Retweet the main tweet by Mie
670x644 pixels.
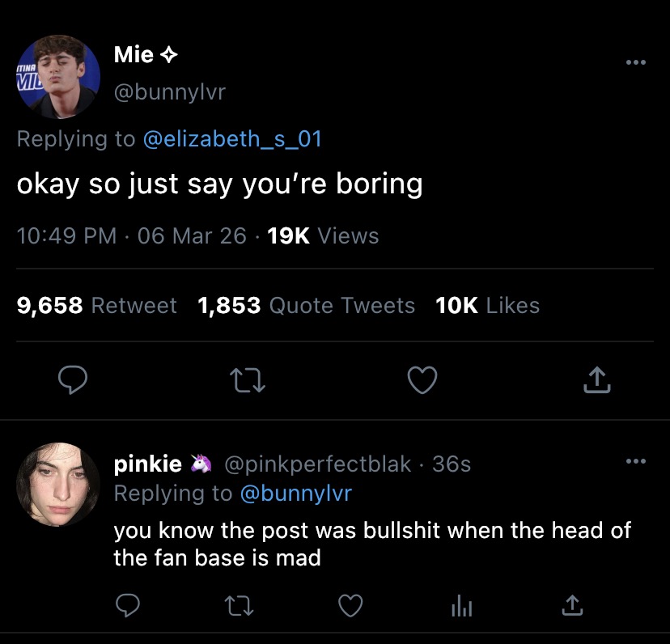click(x=248, y=379)
